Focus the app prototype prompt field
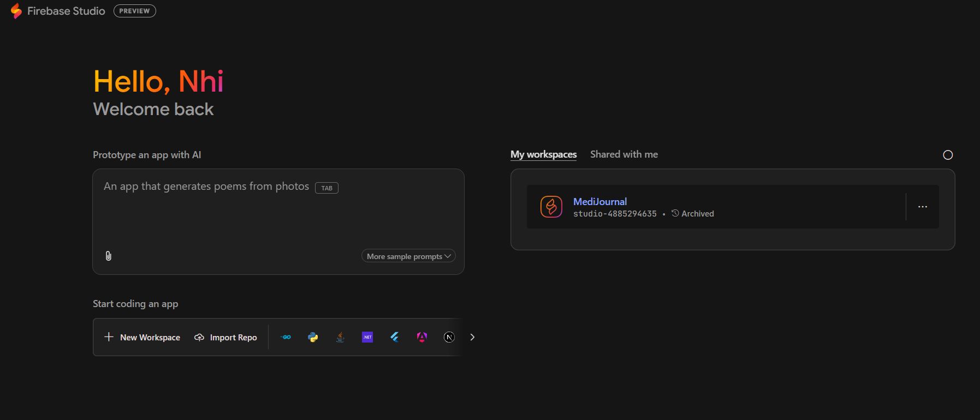The height and width of the screenshot is (420, 980). click(x=278, y=221)
